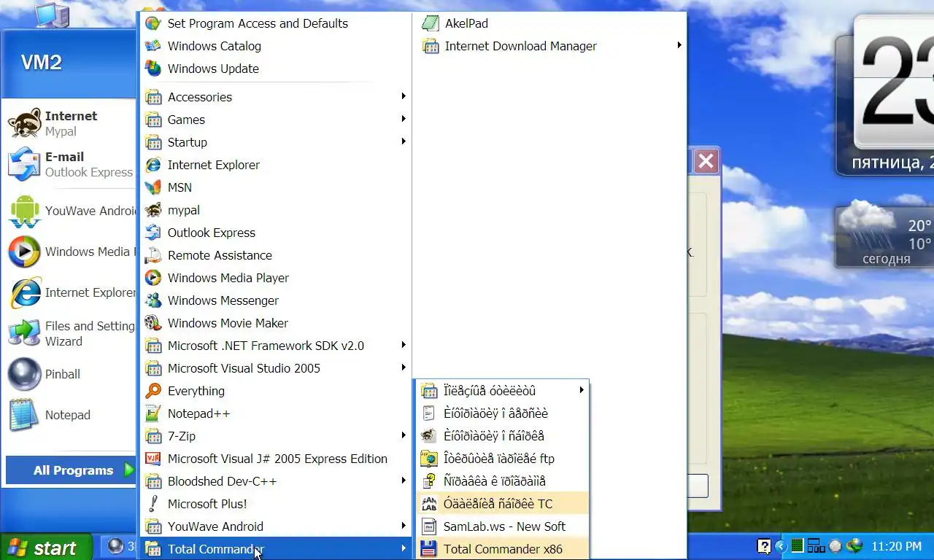Launch Notepad++ icon
This screenshot has width=934, height=560.
tap(153, 413)
